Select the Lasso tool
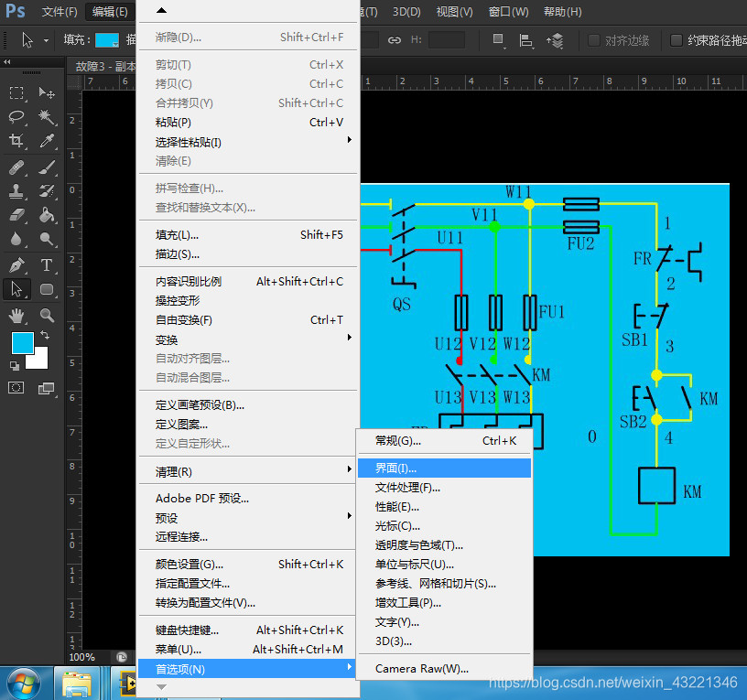Screen dimensions: 747x700 [16, 117]
